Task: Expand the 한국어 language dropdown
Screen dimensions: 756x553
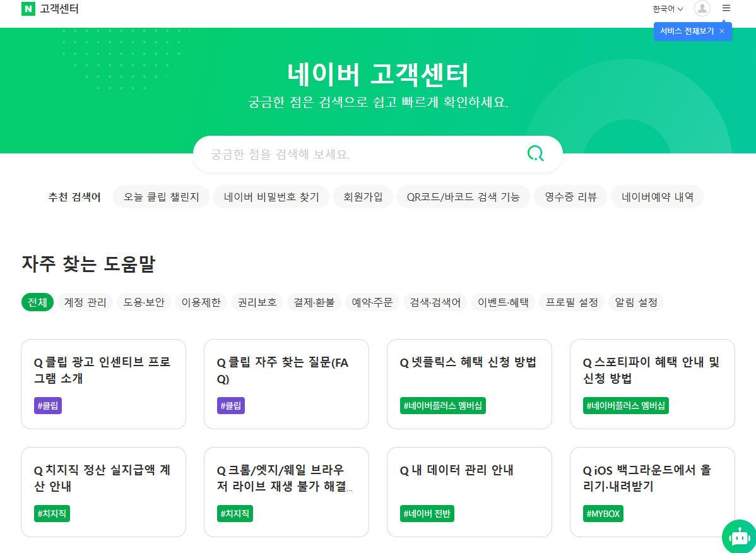Action: (668, 9)
